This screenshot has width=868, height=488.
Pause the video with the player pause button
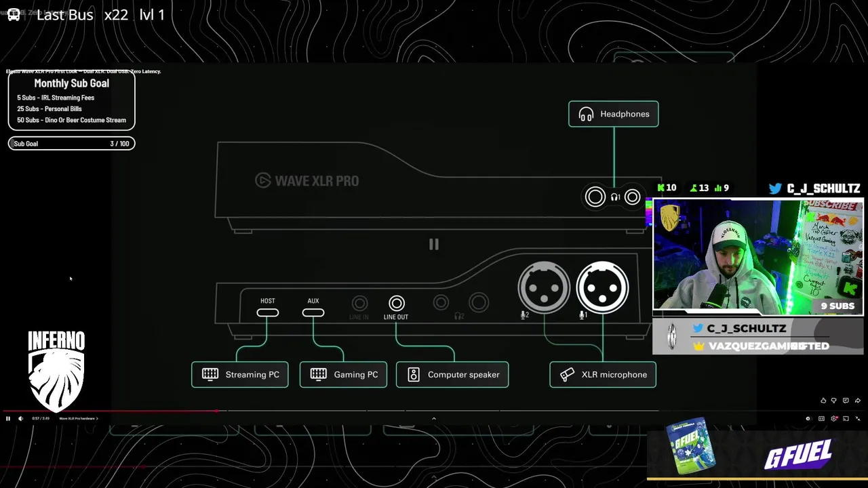click(x=8, y=419)
